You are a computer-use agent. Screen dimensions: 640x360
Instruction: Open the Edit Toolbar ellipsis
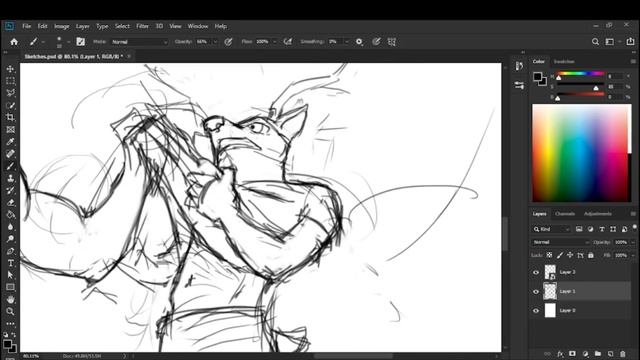tap(11, 323)
